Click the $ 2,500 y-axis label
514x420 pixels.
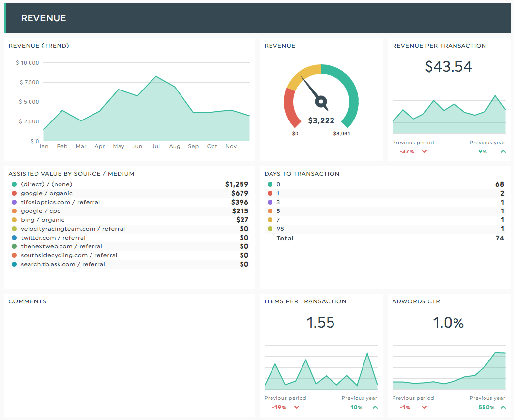tap(29, 121)
